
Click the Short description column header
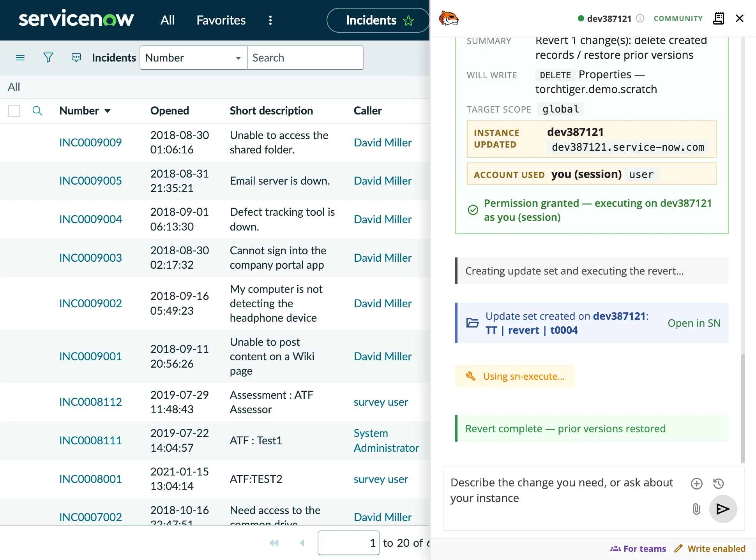pos(271,111)
